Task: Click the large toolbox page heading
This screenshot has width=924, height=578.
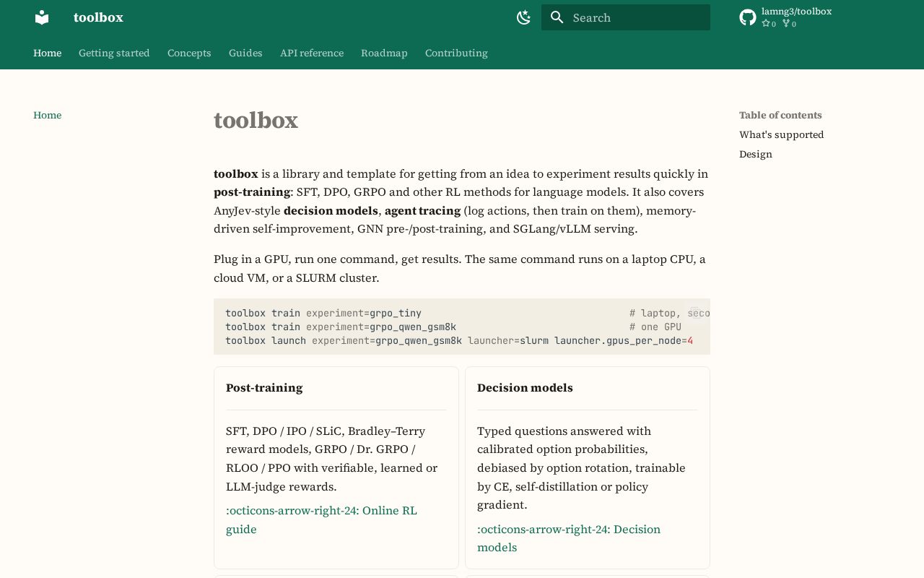Action: pyautogui.click(x=256, y=120)
